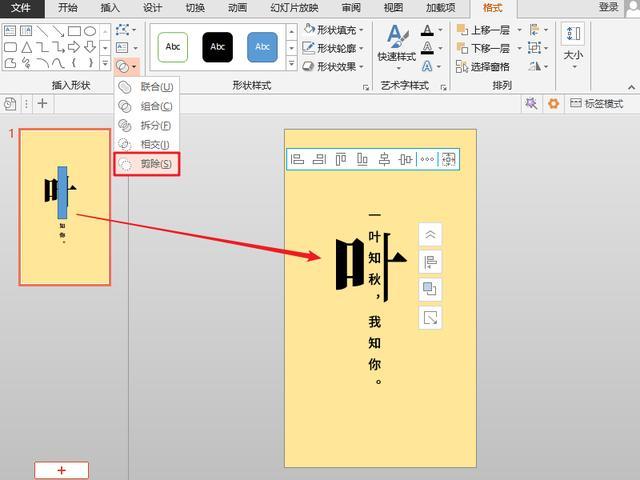This screenshot has width=640, height=480.
Task: Select the oval shape in shapes gallery
Action: [90, 31]
